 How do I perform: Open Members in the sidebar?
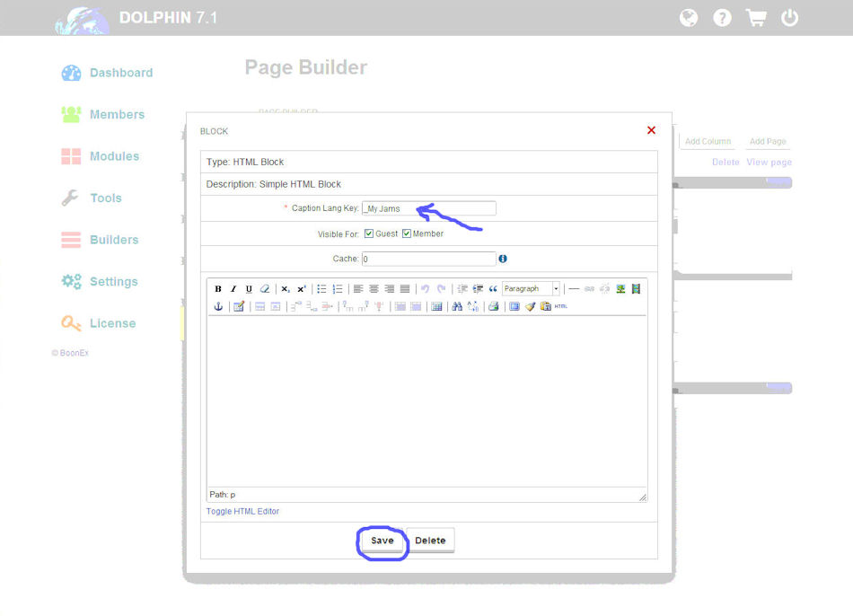click(103, 114)
